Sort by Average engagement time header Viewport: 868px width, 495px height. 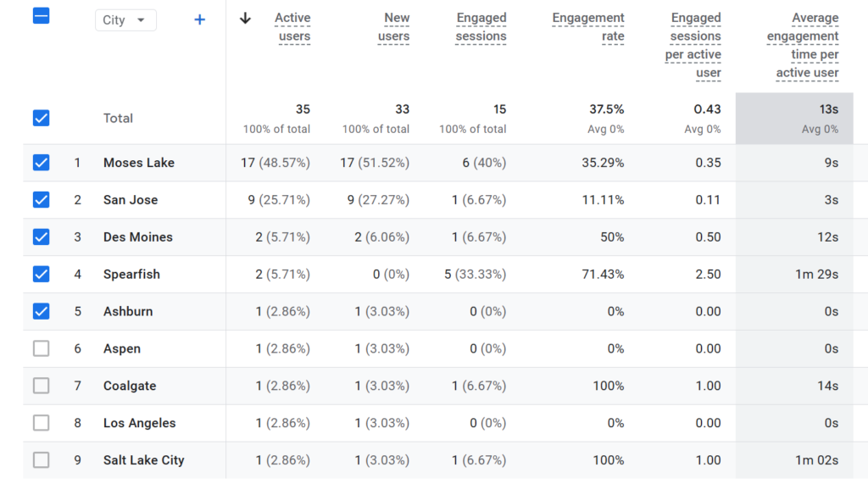pos(802,45)
